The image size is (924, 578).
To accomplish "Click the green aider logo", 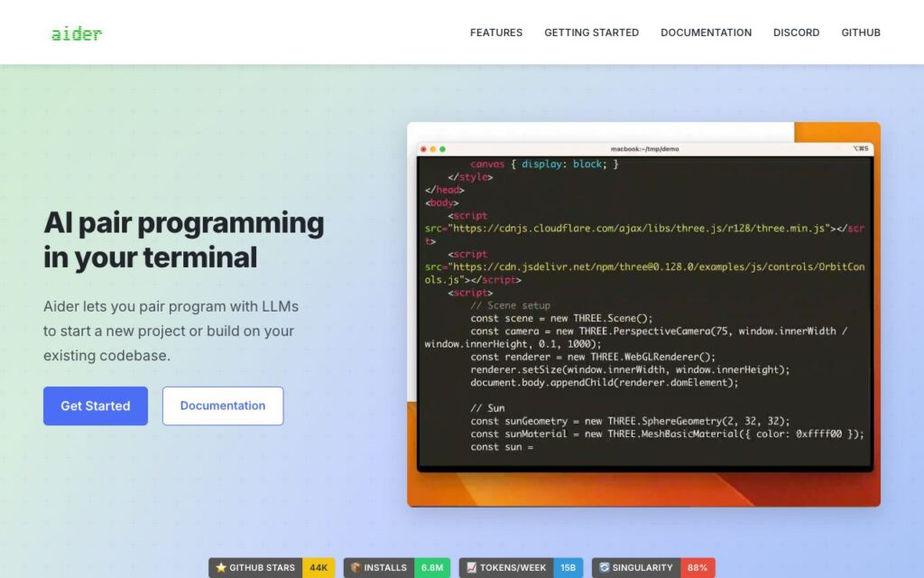I will [77, 34].
